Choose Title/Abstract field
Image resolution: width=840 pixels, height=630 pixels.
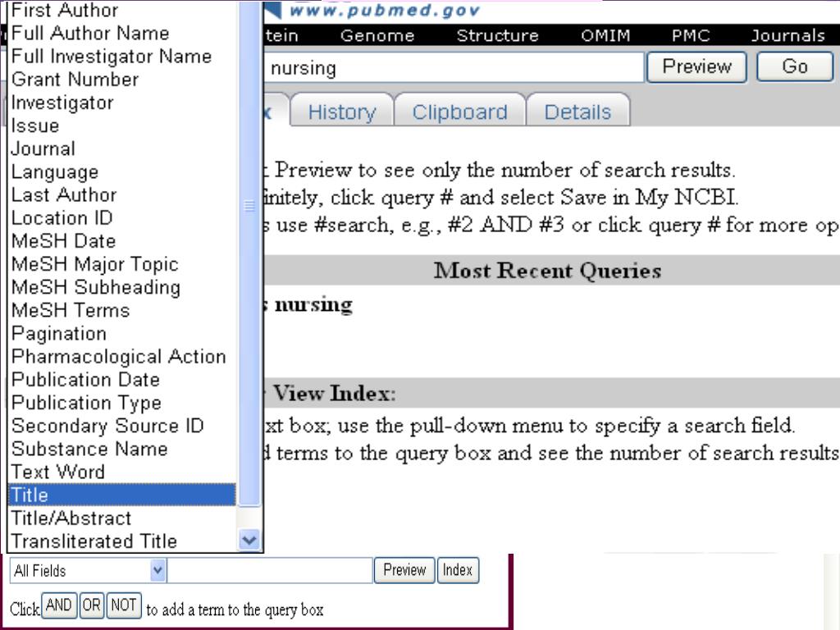(122, 518)
